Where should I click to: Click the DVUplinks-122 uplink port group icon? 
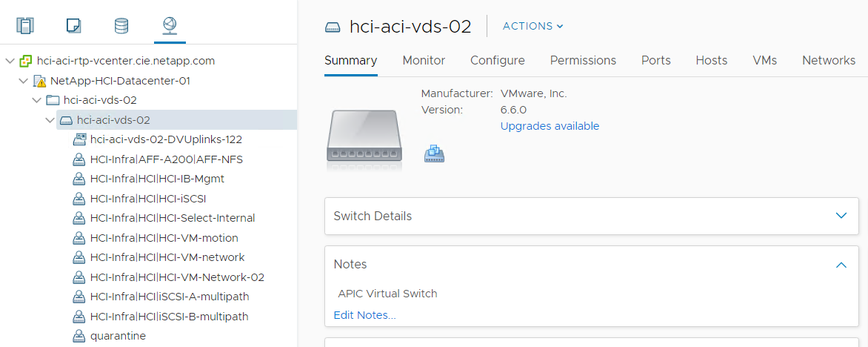(x=79, y=139)
